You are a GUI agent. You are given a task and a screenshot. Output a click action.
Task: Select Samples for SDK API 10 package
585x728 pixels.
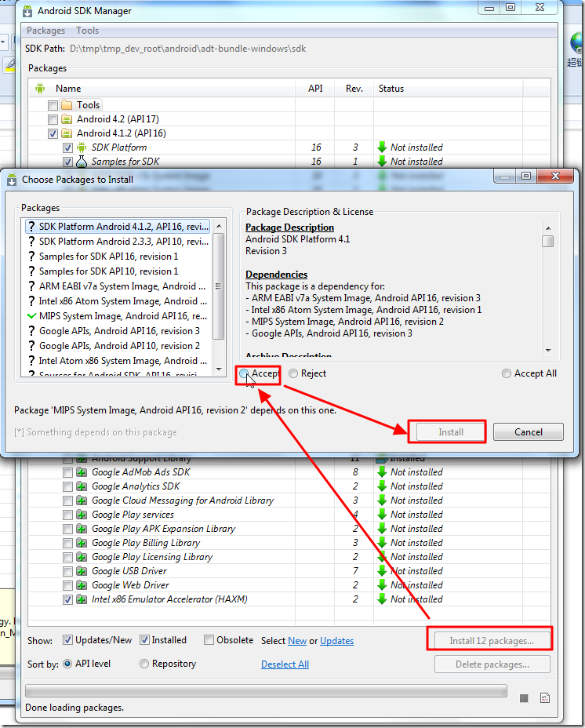(118, 271)
